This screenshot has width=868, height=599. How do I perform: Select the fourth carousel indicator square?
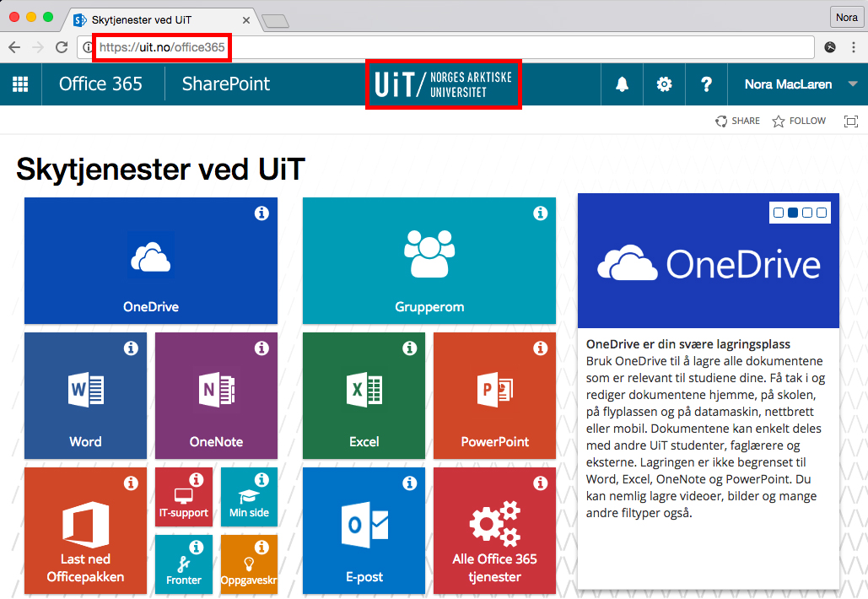(x=822, y=213)
